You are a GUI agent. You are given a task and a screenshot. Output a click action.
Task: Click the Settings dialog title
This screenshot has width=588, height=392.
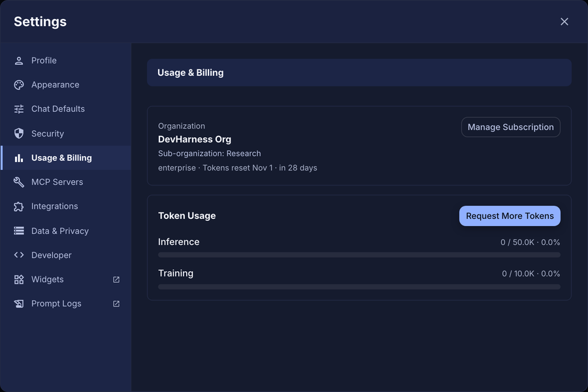tap(40, 22)
